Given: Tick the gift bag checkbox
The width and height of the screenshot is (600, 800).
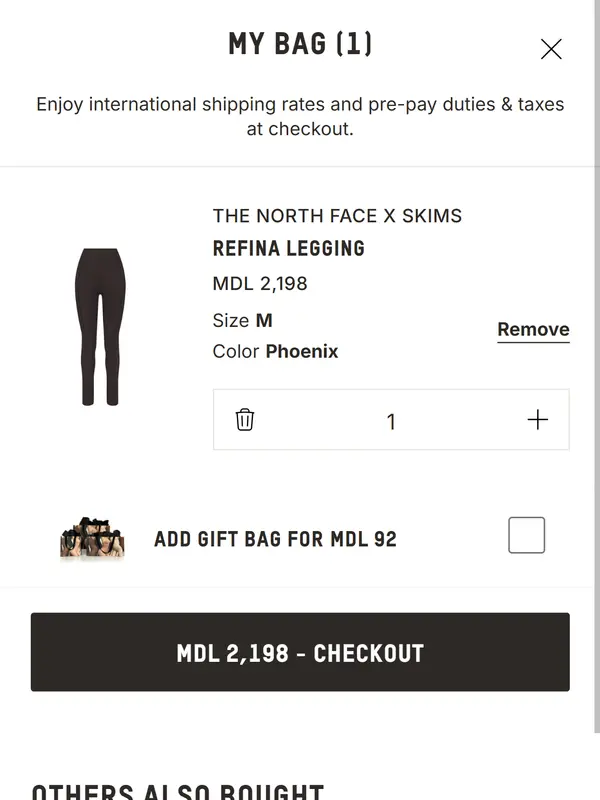Looking at the screenshot, I should (x=526, y=535).
